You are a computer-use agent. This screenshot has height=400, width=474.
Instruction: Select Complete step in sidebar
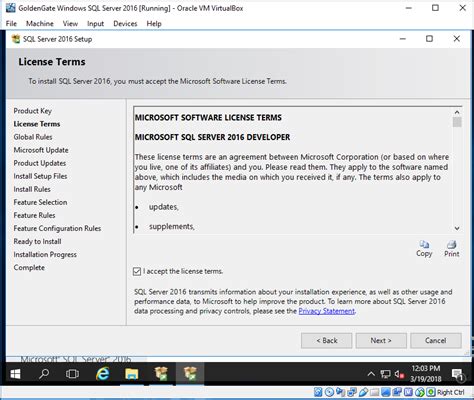pos(29,268)
